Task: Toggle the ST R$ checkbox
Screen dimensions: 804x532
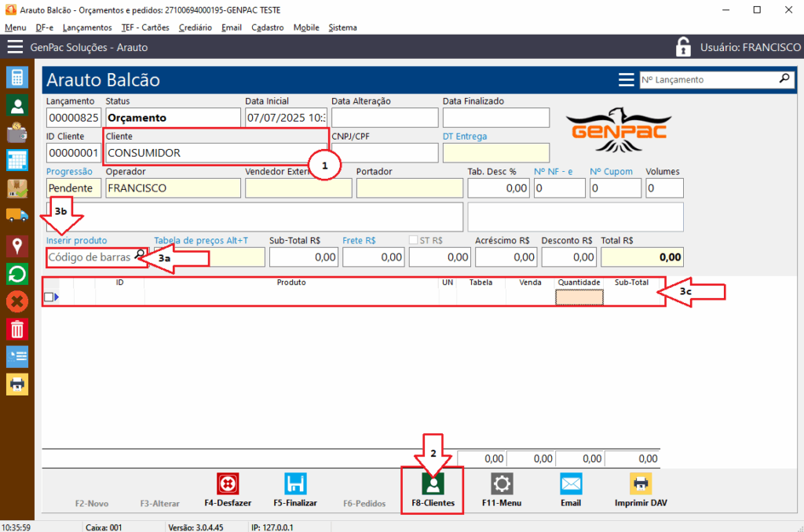Action: (414, 240)
